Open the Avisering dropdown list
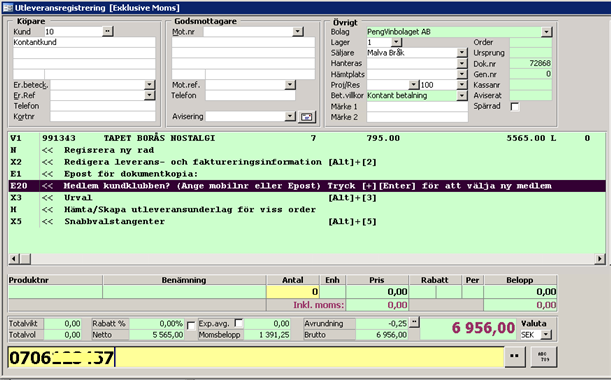This screenshot has height=380, width=611. [290, 116]
